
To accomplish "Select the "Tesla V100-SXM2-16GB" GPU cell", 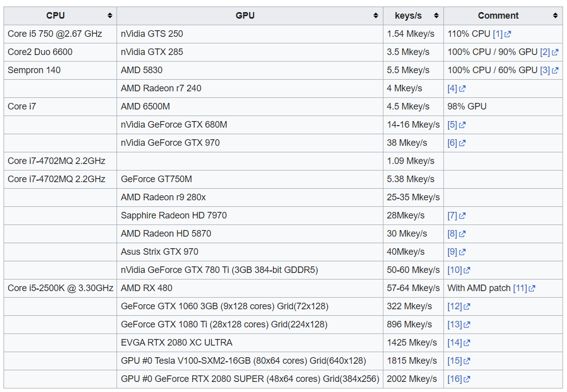I will coord(250,361).
